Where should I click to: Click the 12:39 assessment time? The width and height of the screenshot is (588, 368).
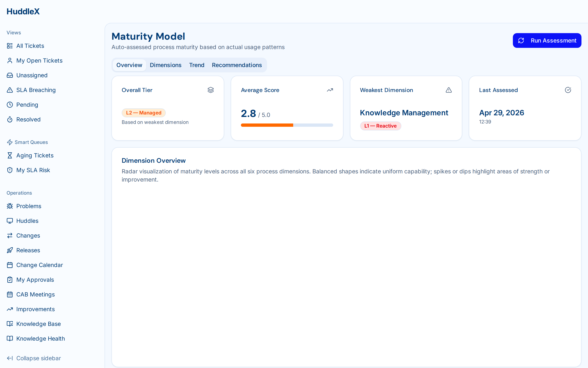(485, 122)
